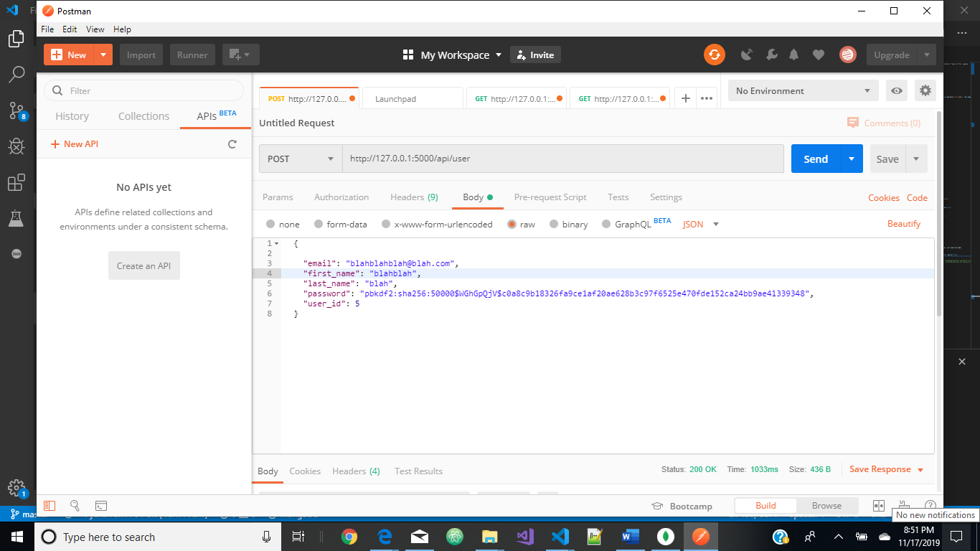
Task: Open Comments (0) link
Action: [884, 123]
